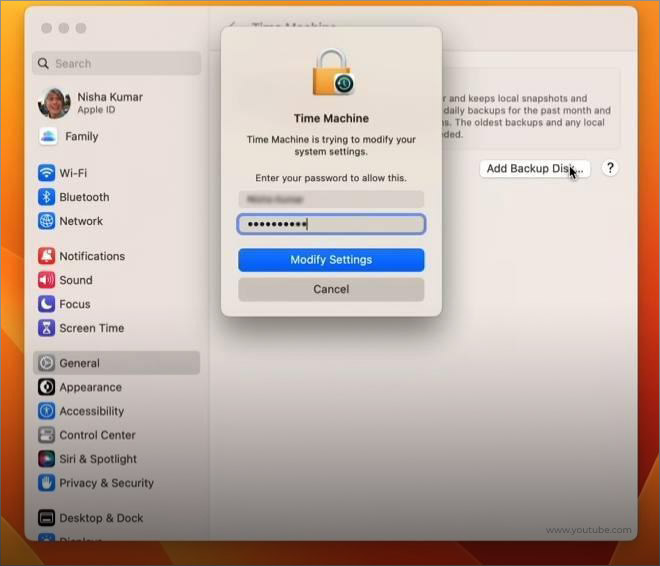Open Siri & Spotlight label

(x=98, y=459)
